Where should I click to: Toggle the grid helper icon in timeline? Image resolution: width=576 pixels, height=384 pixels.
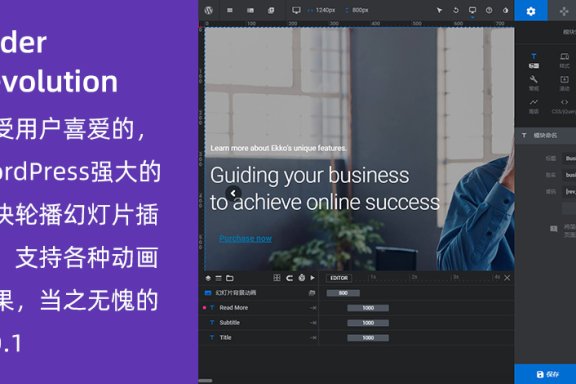pyautogui.click(x=277, y=278)
